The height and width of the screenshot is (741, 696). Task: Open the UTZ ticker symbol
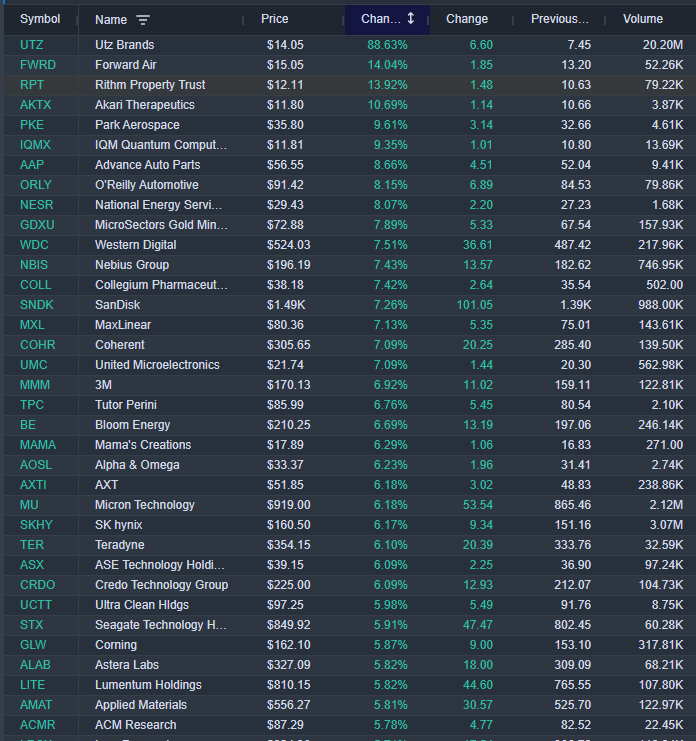click(32, 45)
